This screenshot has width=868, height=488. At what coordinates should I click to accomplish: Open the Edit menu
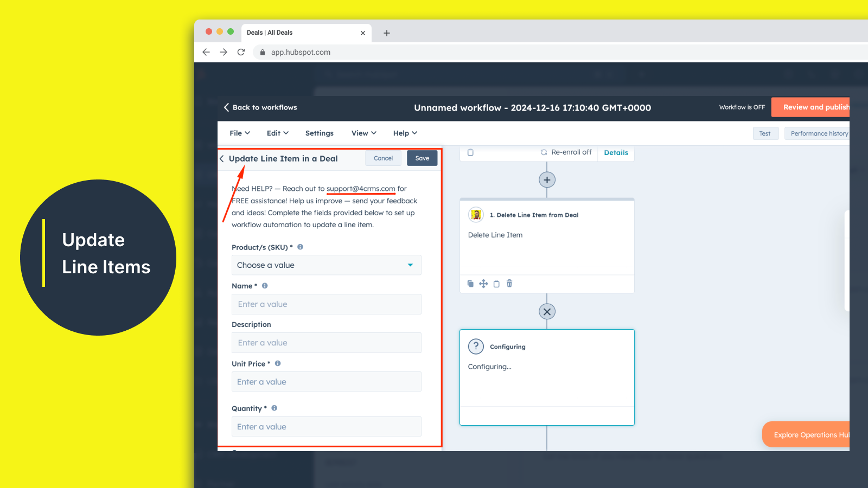click(277, 133)
